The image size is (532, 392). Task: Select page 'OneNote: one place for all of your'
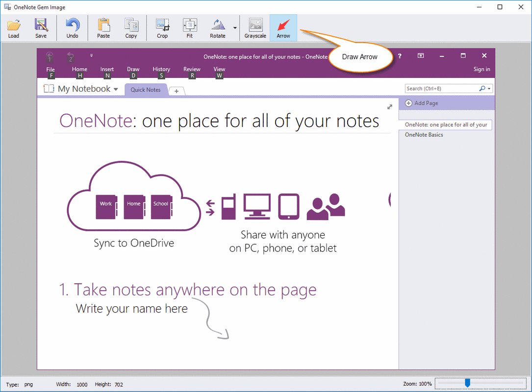tap(446, 125)
